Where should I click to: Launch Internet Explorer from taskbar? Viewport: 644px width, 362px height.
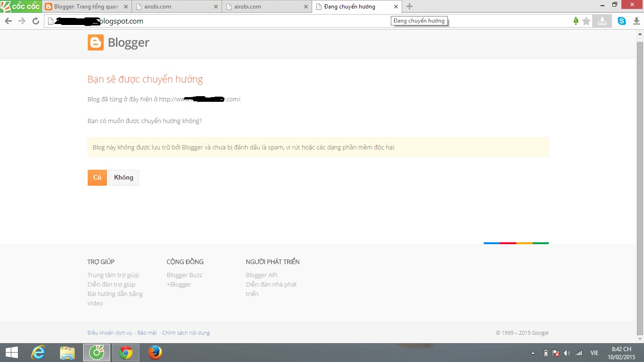click(x=38, y=353)
